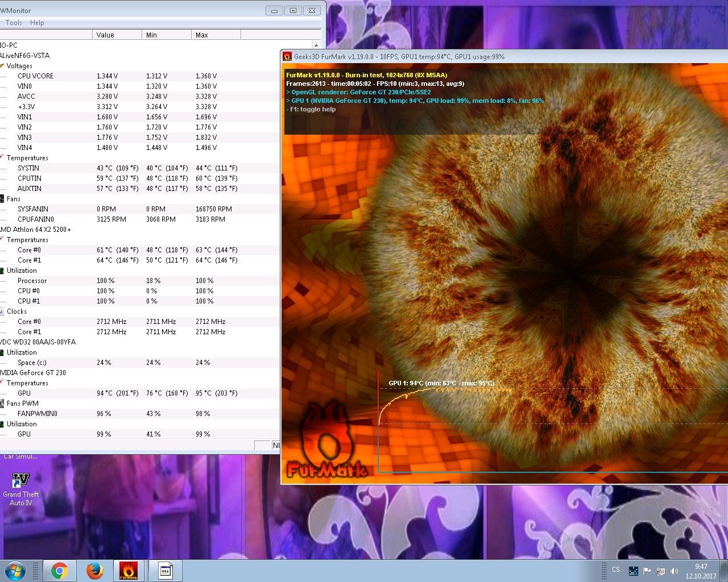Click the Value column header
The height and width of the screenshot is (582, 728).
click(117, 35)
